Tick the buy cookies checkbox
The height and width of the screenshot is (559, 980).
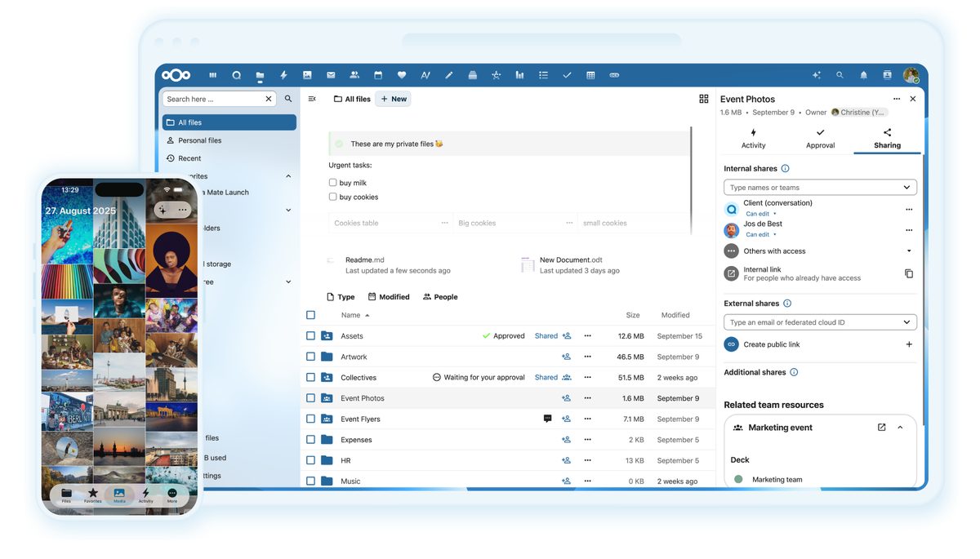[x=332, y=197]
